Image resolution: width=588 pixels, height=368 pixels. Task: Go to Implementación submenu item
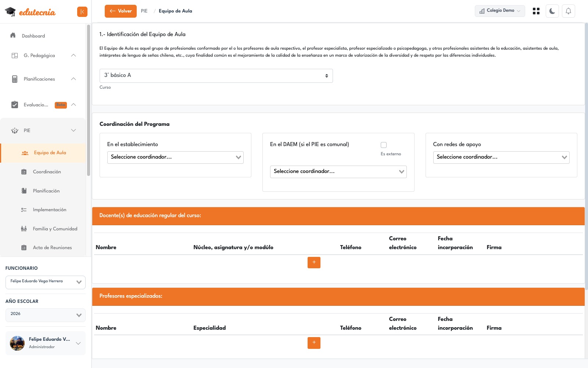pyautogui.click(x=43, y=210)
